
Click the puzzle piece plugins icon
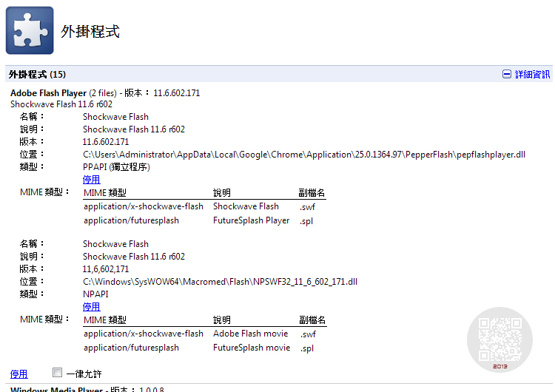tap(30, 30)
